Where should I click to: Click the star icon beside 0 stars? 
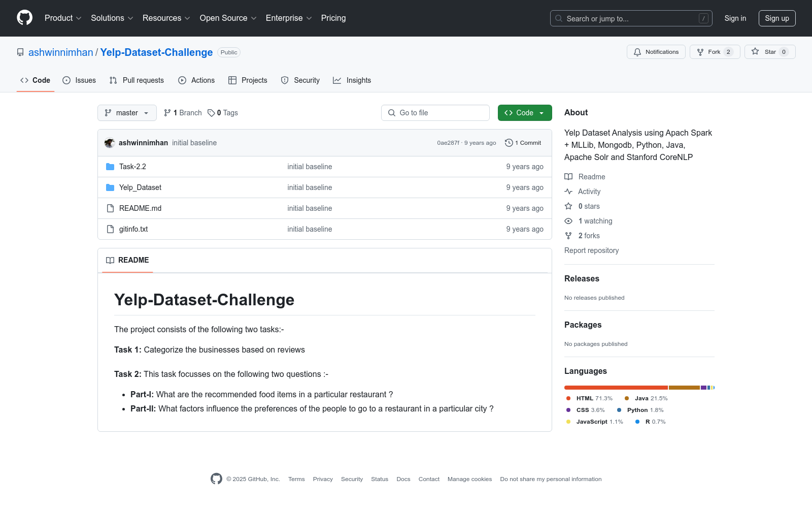coord(568,206)
